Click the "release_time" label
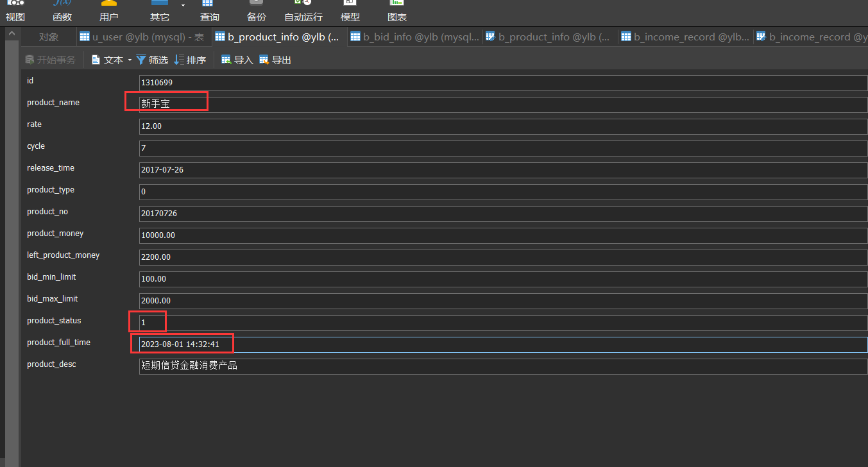 coord(51,168)
